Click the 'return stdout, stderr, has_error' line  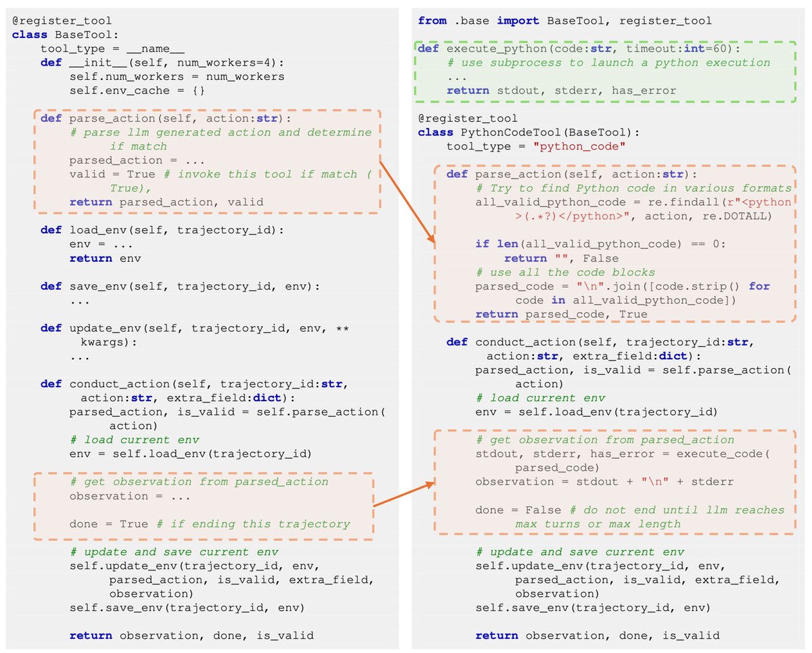pyautogui.click(x=562, y=91)
